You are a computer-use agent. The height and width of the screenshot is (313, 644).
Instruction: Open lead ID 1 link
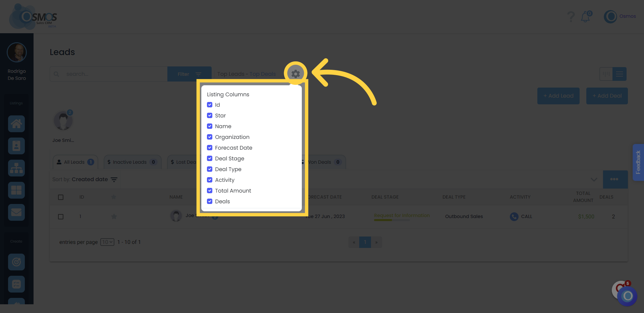(80, 216)
